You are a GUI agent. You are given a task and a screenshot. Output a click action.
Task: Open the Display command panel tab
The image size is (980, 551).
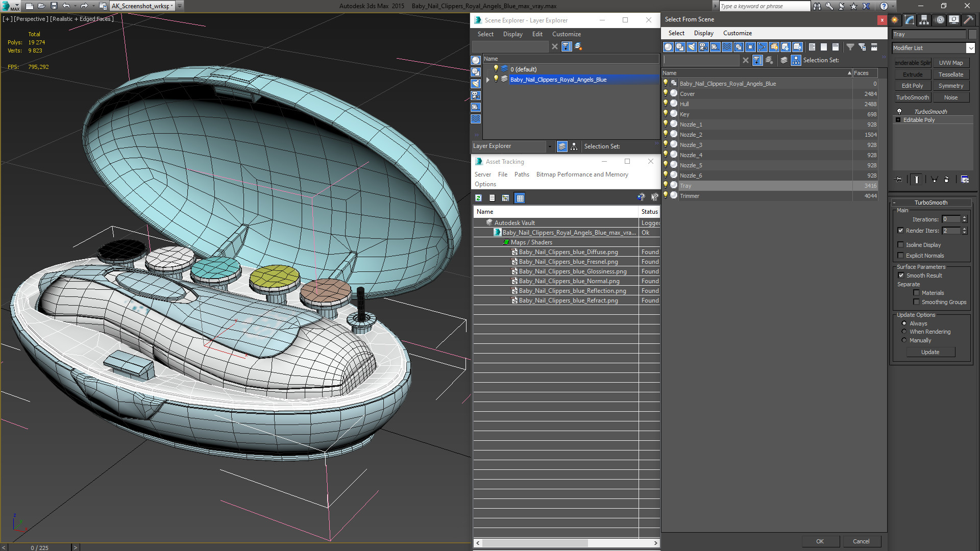pos(953,20)
